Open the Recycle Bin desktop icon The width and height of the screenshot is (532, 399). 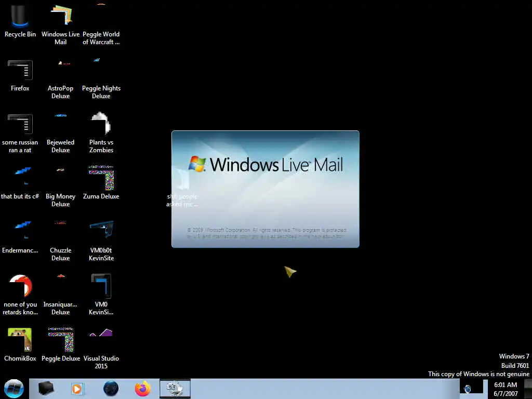(x=20, y=21)
